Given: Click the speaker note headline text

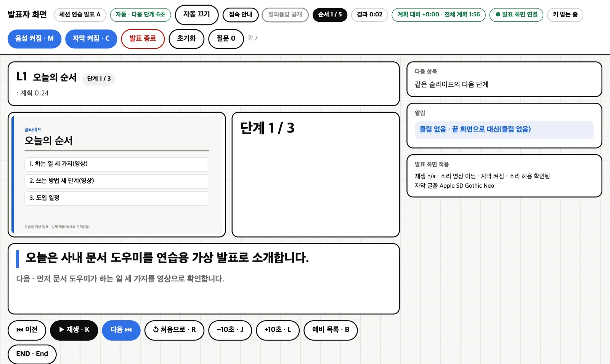Looking at the screenshot, I should (x=167, y=258).
